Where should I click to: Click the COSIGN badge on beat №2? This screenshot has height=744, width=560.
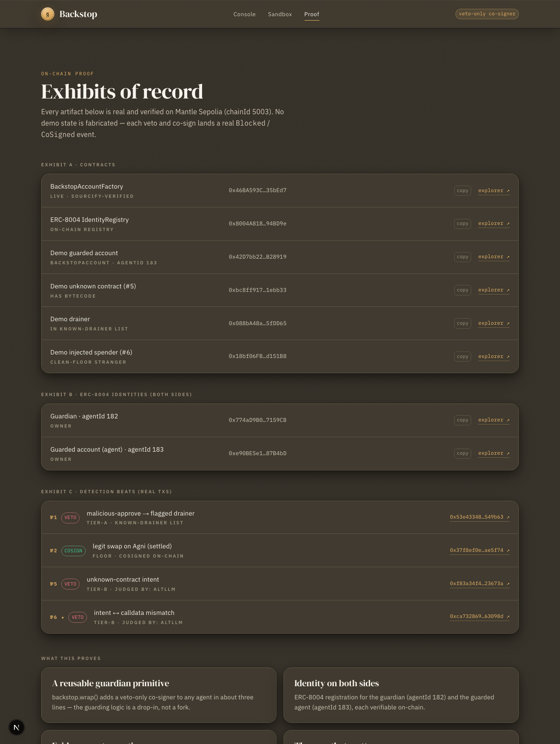click(73, 551)
